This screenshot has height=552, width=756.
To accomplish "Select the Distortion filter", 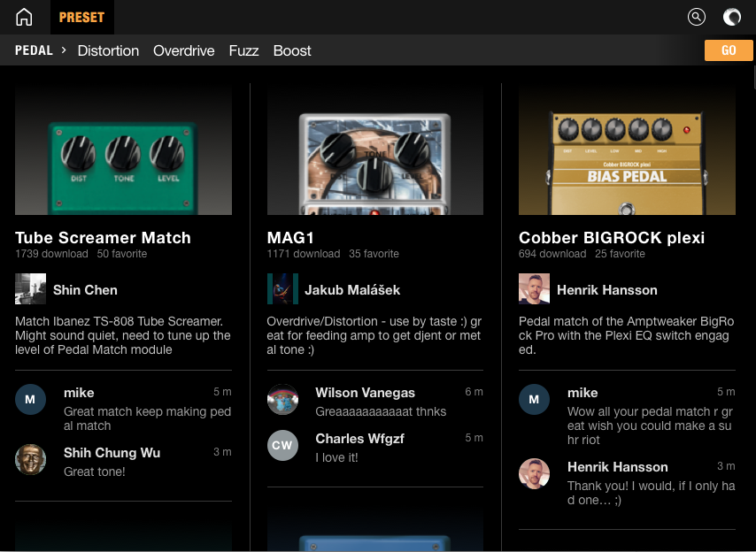I will point(108,50).
